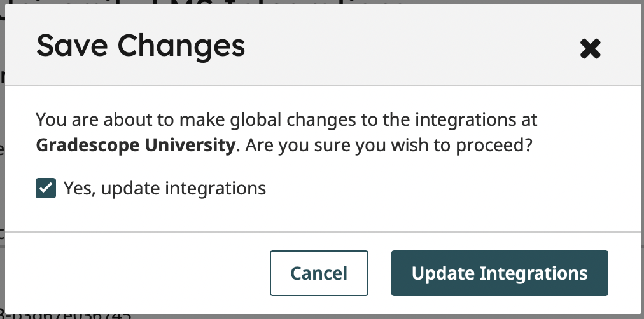Click the gray dialog header bar
The width and height of the screenshot is (644, 319).
click(322, 45)
